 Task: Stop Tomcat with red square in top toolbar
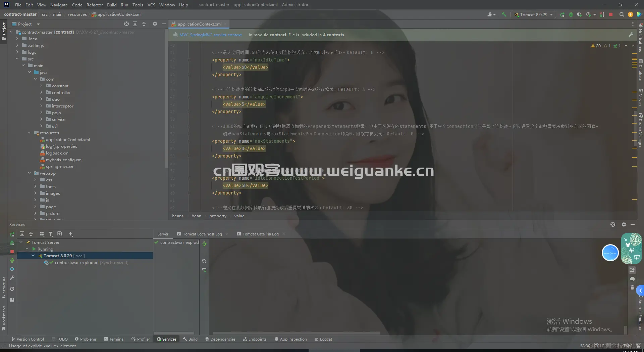point(611,14)
